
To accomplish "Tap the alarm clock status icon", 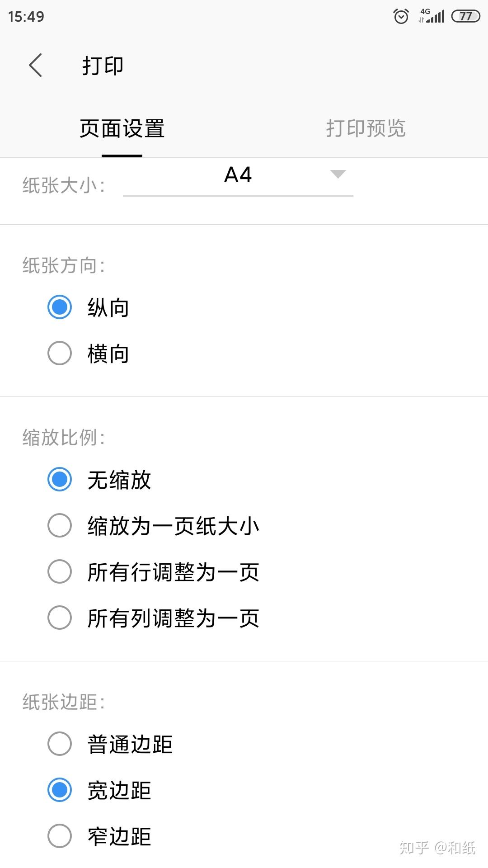I will coord(401,17).
